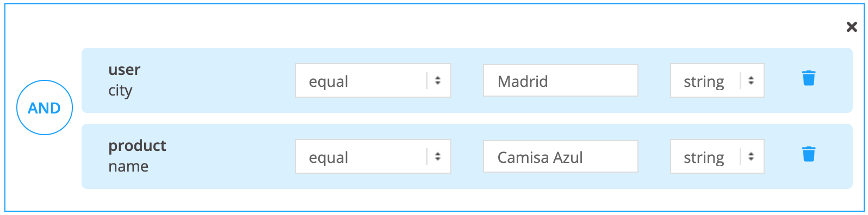Open the equal operator dropdown for city

(x=373, y=81)
